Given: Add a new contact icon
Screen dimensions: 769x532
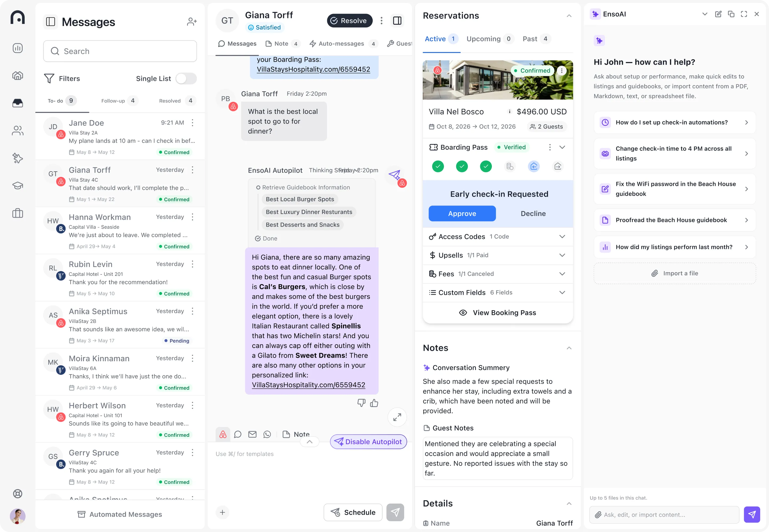Looking at the screenshot, I should (x=192, y=22).
